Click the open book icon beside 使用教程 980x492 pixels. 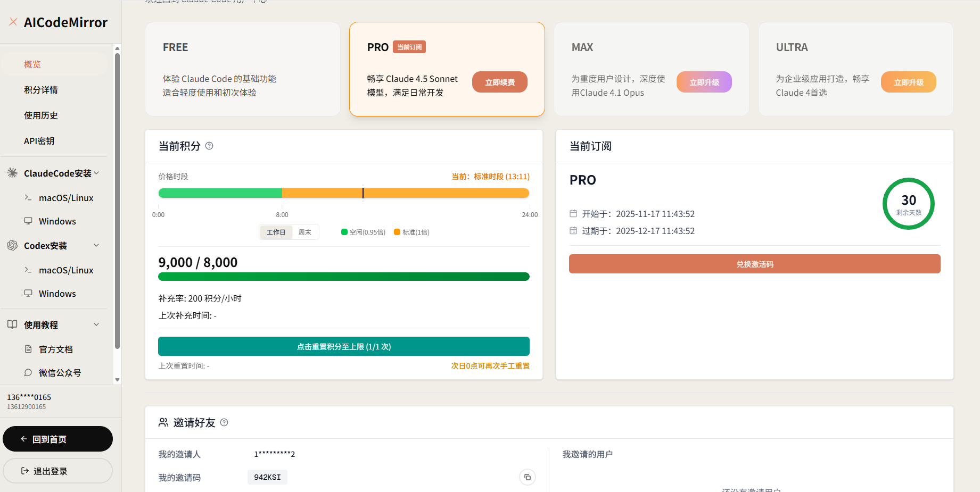(x=12, y=324)
